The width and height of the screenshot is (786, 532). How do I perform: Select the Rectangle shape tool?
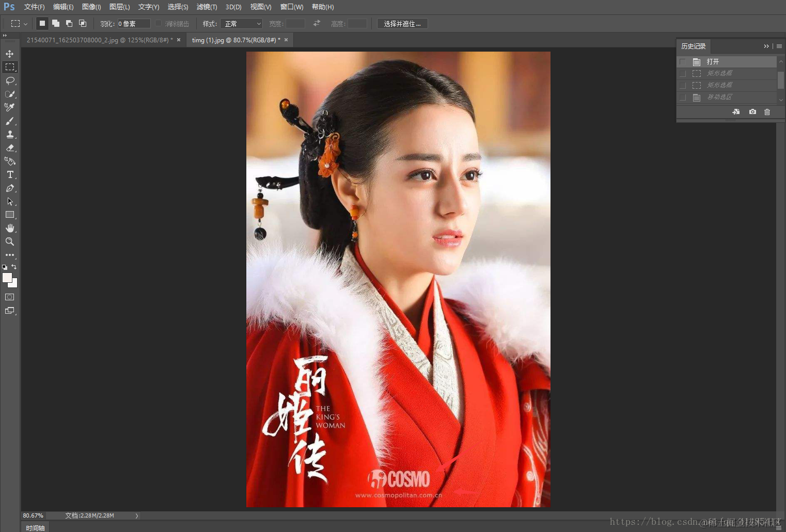tap(10, 215)
